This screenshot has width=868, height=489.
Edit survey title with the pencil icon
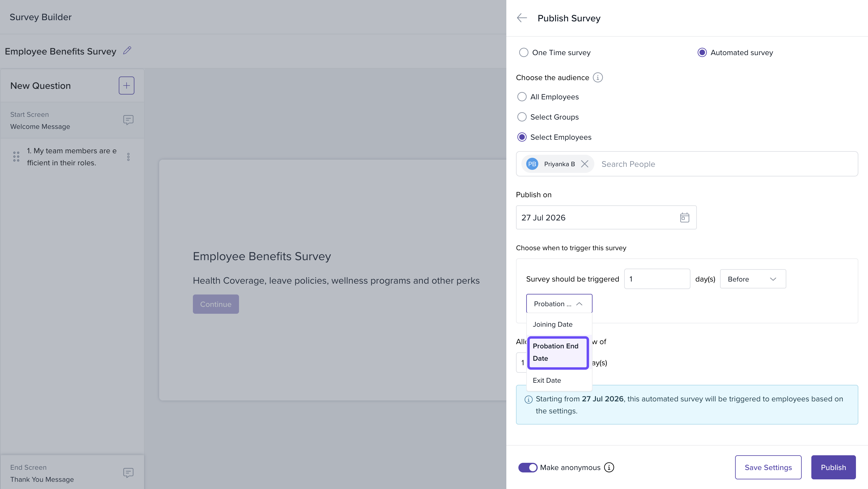[127, 51]
